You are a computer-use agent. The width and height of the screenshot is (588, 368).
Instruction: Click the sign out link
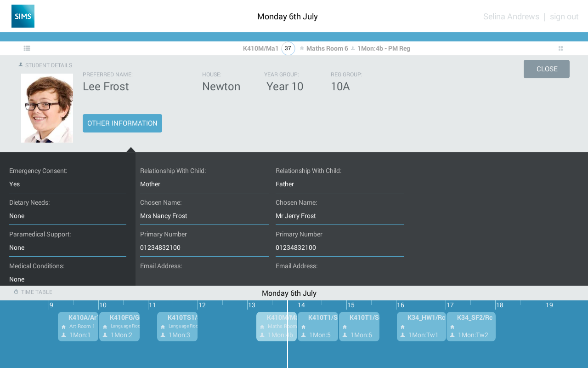point(564,17)
